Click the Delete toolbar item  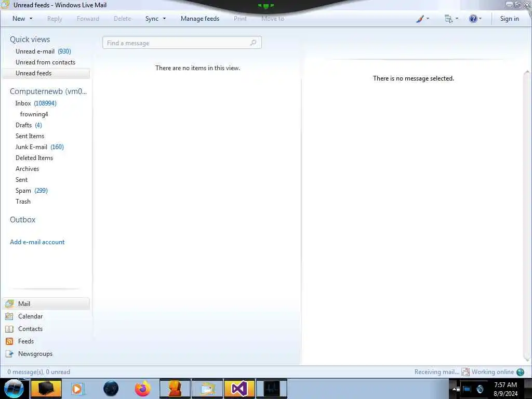point(123,19)
